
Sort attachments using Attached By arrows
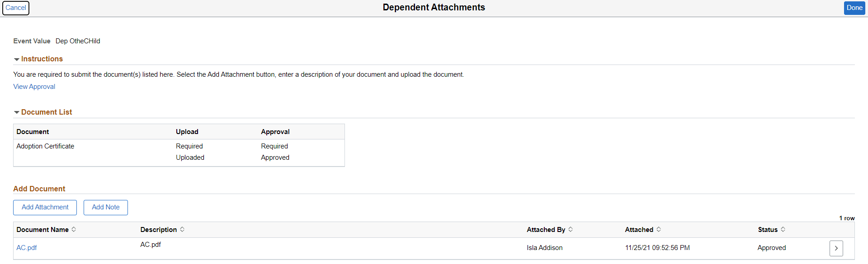[571, 229]
